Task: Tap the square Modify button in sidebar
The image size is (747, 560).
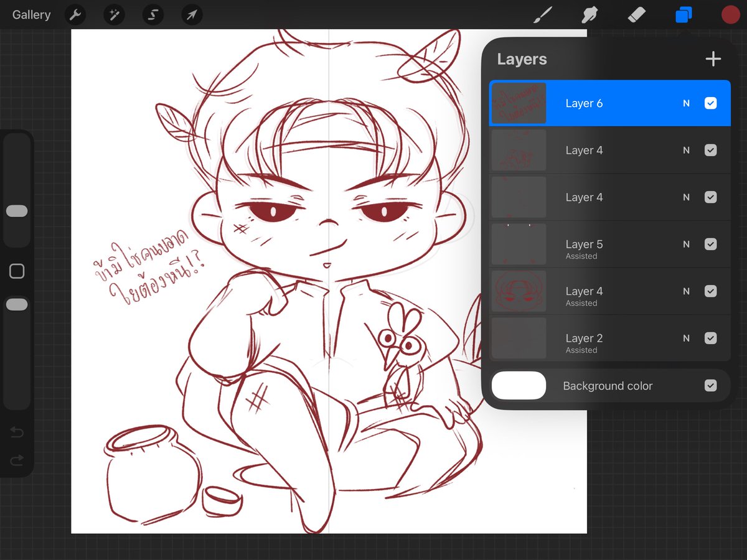Action: [17, 271]
